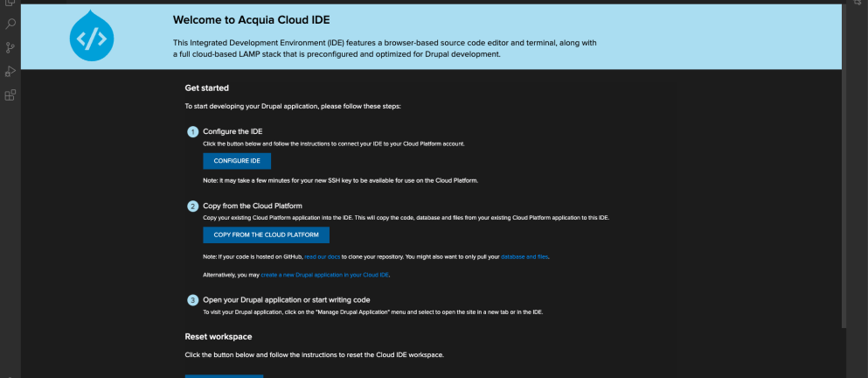Click the step 3 number badge

(192, 300)
